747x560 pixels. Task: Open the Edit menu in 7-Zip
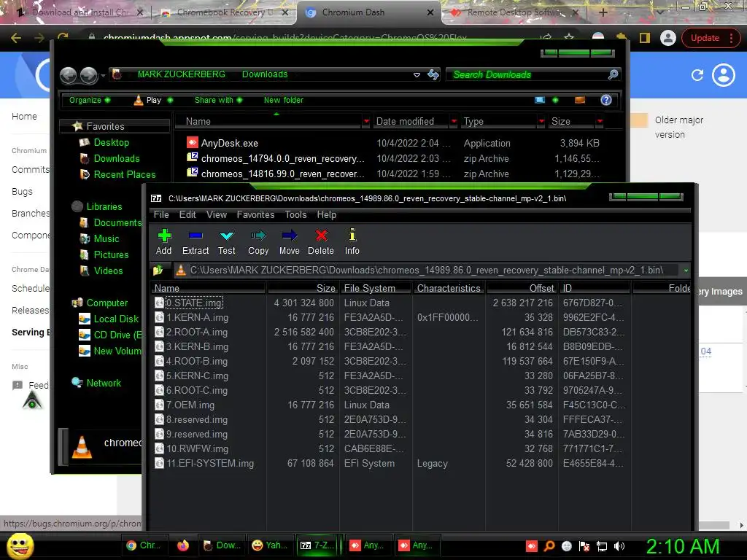(187, 215)
